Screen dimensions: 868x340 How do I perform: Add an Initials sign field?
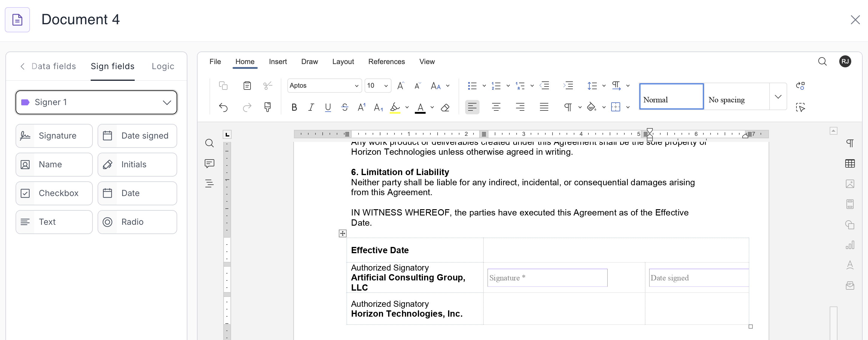point(137,164)
